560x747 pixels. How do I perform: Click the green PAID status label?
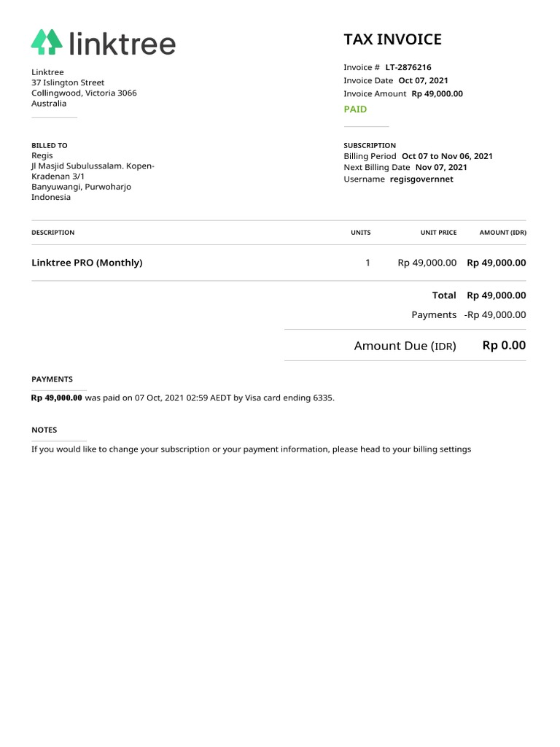tap(355, 109)
